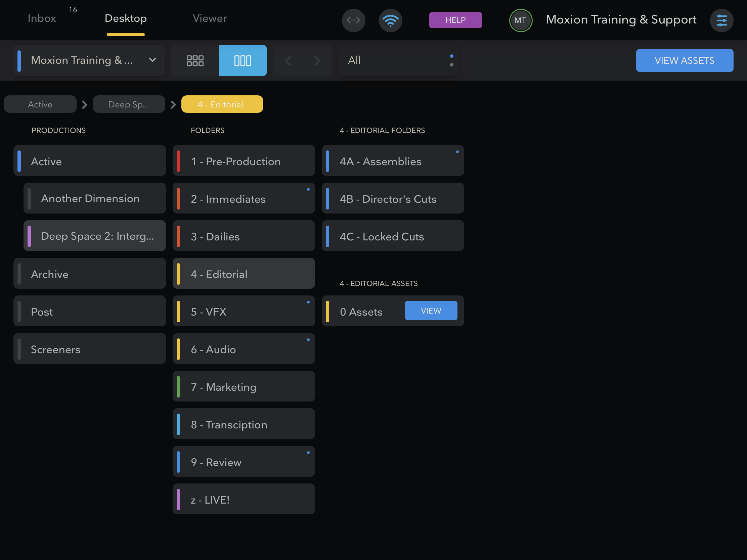Switch to the Viewer tab
Viewport: 747px width, 560px height.
click(209, 18)
